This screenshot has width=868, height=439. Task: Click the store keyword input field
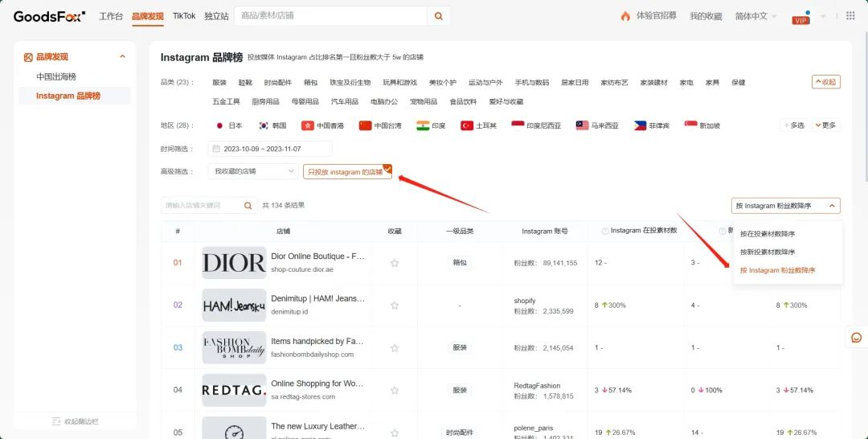coord(201,206)
